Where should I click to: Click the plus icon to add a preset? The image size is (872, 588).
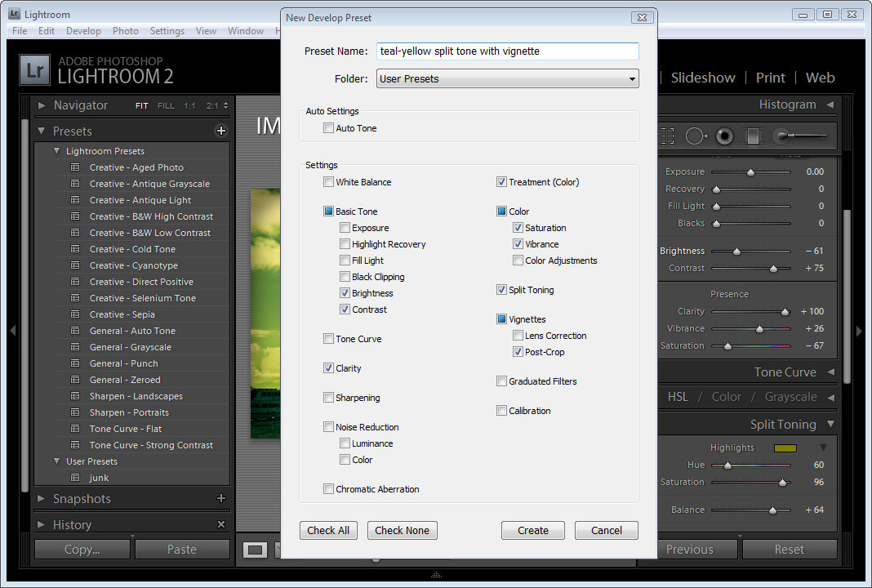(x=220, y=131)
